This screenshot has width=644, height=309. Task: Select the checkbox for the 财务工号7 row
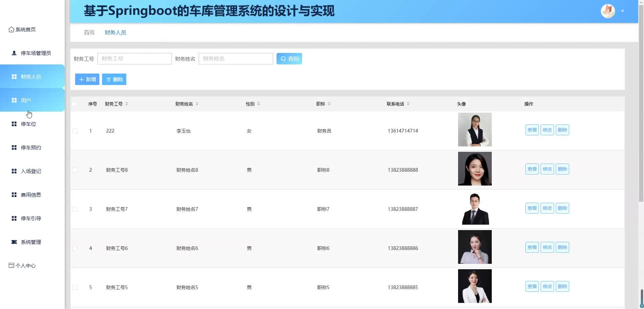(75, 209)
